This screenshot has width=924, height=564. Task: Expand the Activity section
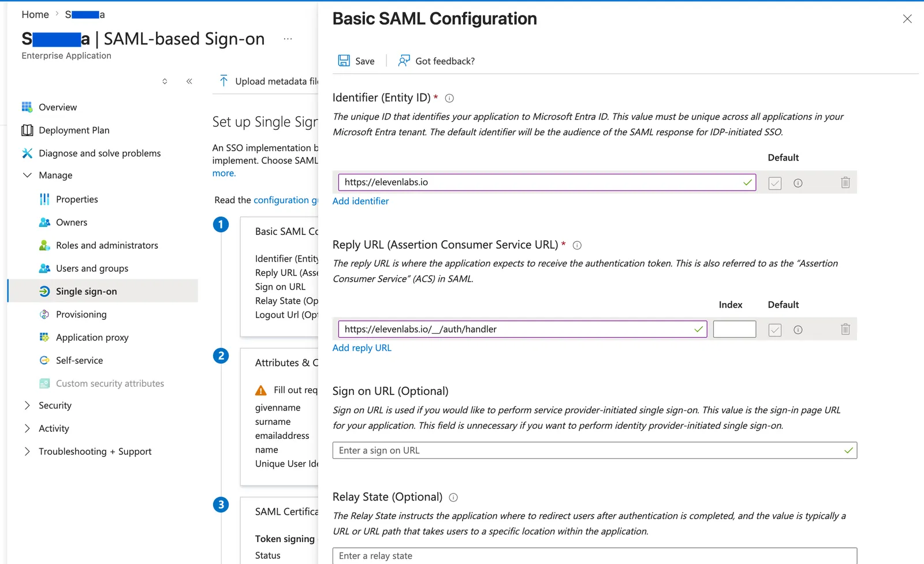(27, 428)
